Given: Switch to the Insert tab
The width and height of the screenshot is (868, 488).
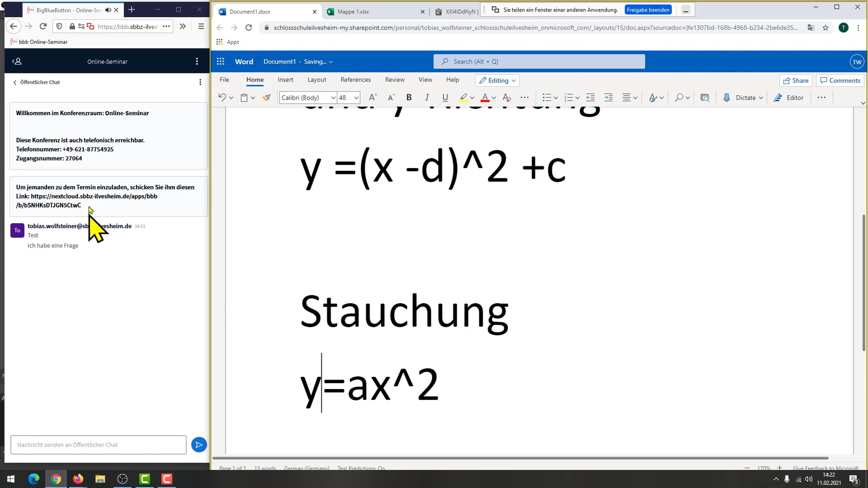Looking at the screenshot, I should pos(285,80).
